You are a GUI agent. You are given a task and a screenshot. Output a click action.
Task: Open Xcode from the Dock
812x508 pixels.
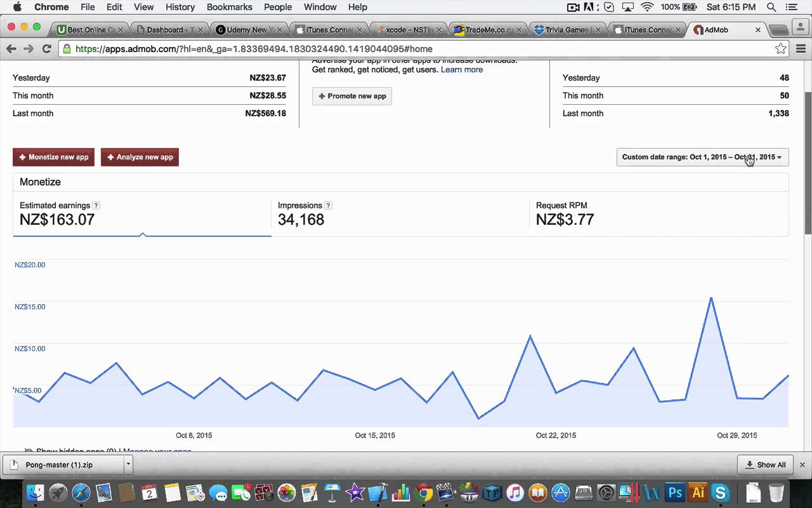[378, 492]
